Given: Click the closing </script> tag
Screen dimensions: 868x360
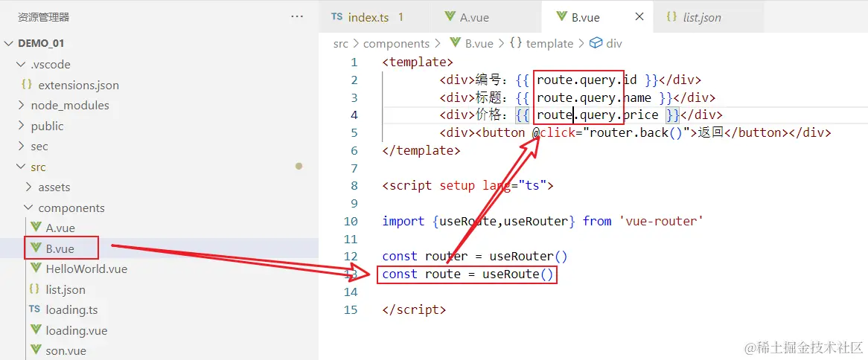Looking at the screenshot, I should tap(414, 309).
